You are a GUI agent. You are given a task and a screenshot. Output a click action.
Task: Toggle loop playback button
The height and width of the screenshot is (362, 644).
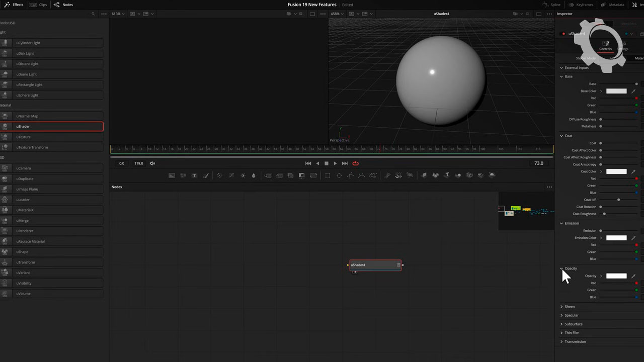pyautogui.click(x=356, y=163)
